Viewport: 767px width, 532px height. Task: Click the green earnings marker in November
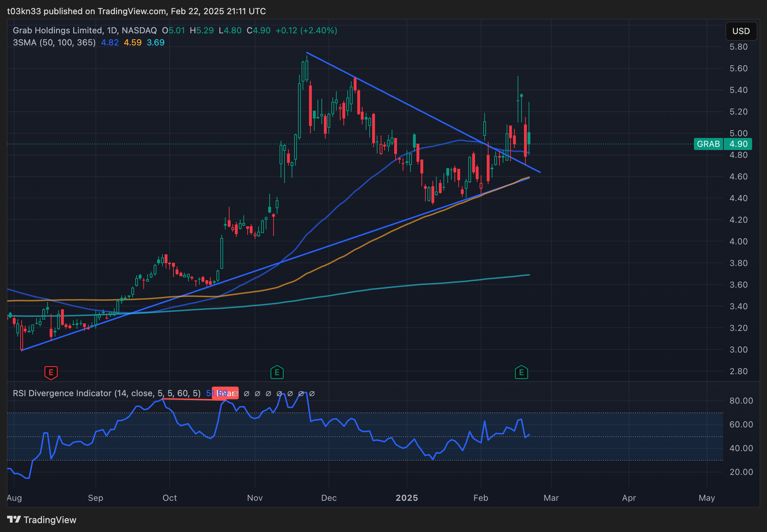(x=277, y=372)
